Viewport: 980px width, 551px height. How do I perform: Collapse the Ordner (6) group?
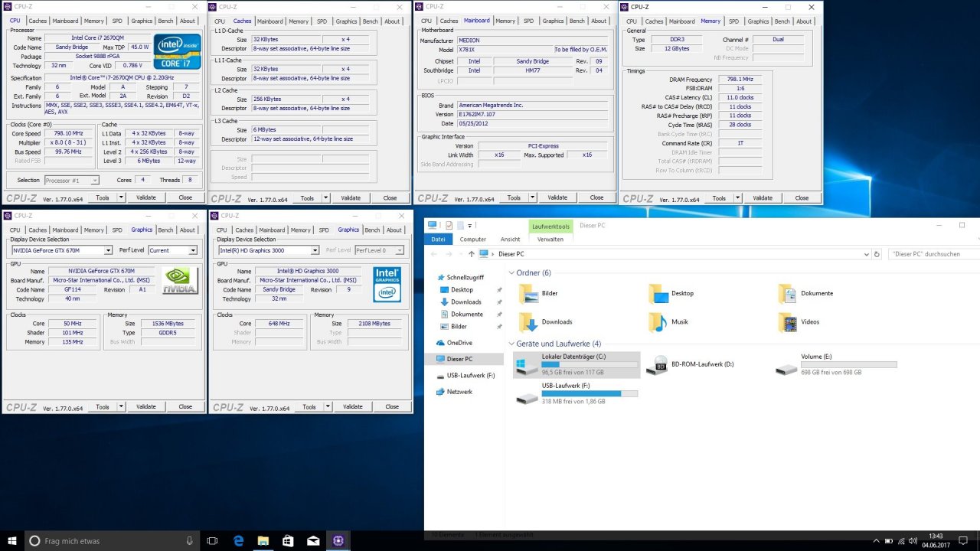pyautogui.click(x=511, y=273)
